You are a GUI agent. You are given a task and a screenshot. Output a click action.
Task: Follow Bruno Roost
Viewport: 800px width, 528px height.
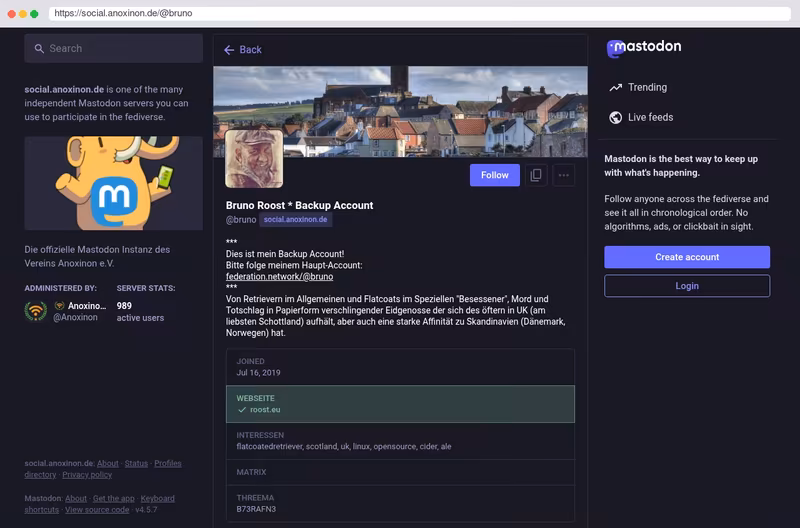[x=494, y=175]
